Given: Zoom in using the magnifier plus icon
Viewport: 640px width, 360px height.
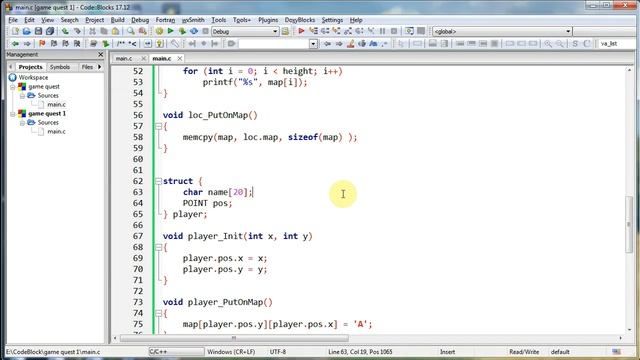Looking at the screenshot, I should point(548,44).
